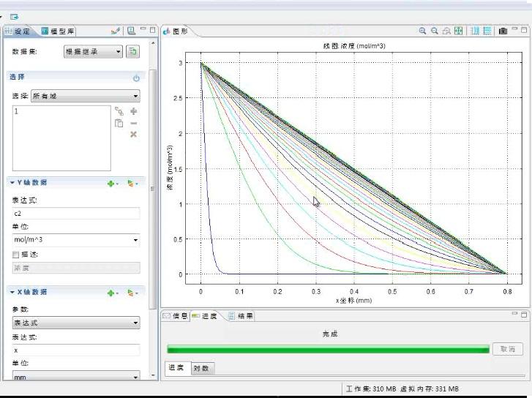Select domain 1 in the selection list
Screen dimensions: 532x398
[16, 111]
